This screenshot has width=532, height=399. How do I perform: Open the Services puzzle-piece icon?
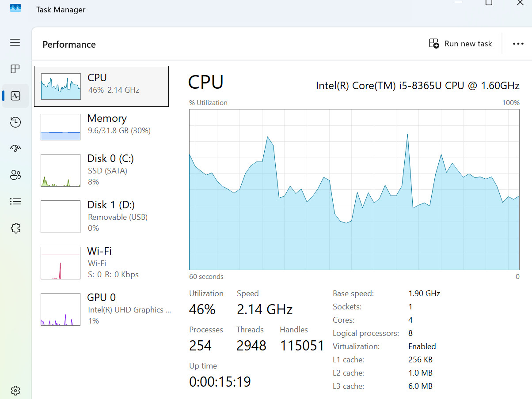click(15, 228)
